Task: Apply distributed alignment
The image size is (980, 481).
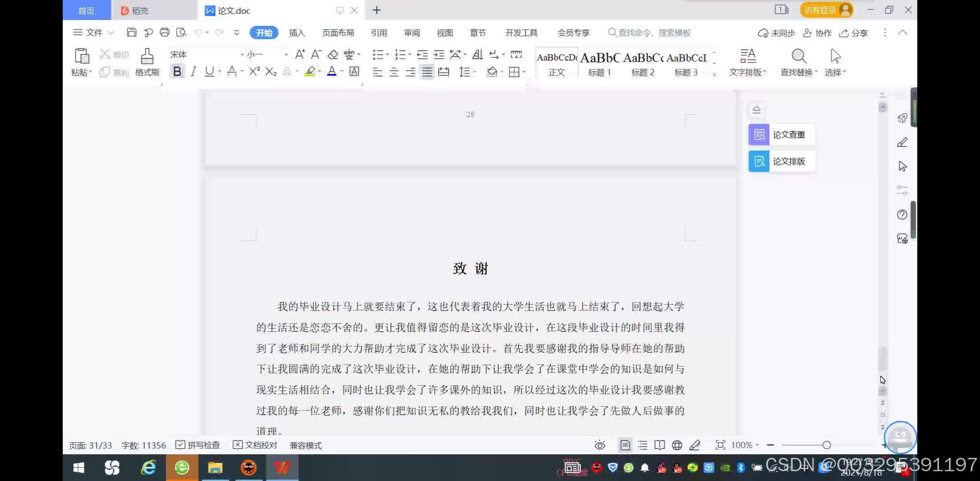Action: tap(444, 72)
